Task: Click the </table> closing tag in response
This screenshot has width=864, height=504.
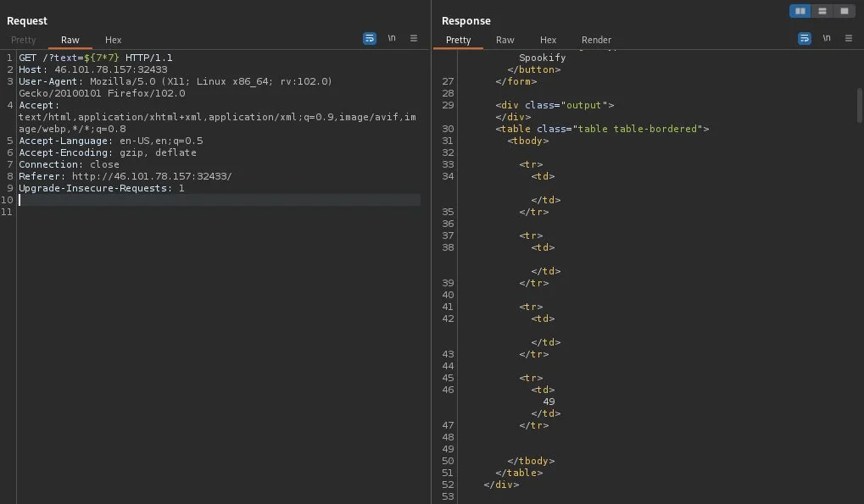Action: pyautogui.click(x=519, y=473)
